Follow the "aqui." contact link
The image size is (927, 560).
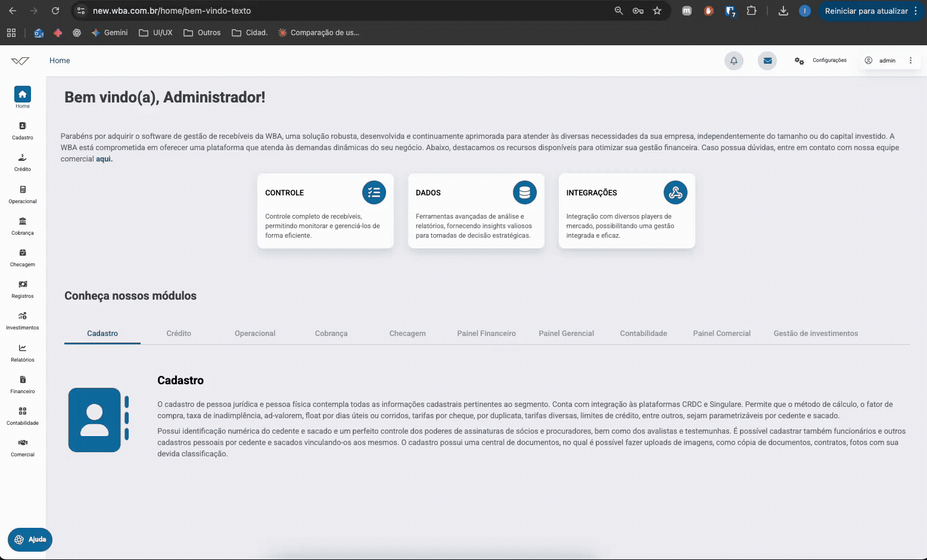(x=104, y=159)
